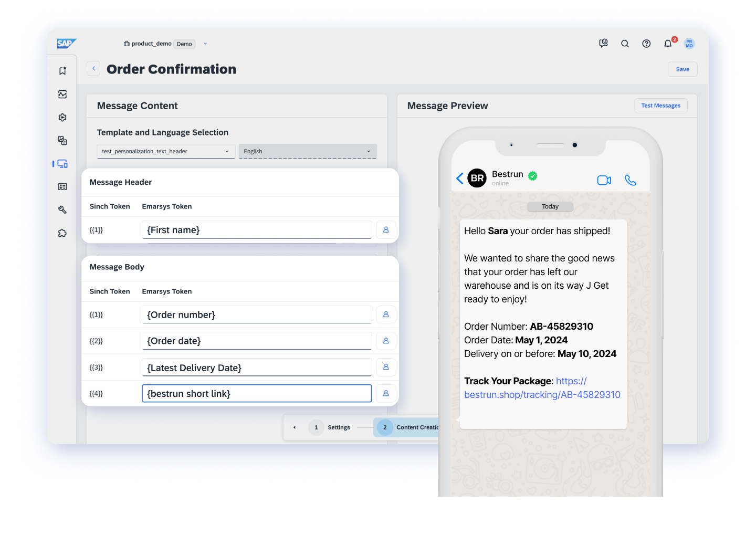Click the personalization icon beside First name token
756x546 pixels.
click(386, 229)
